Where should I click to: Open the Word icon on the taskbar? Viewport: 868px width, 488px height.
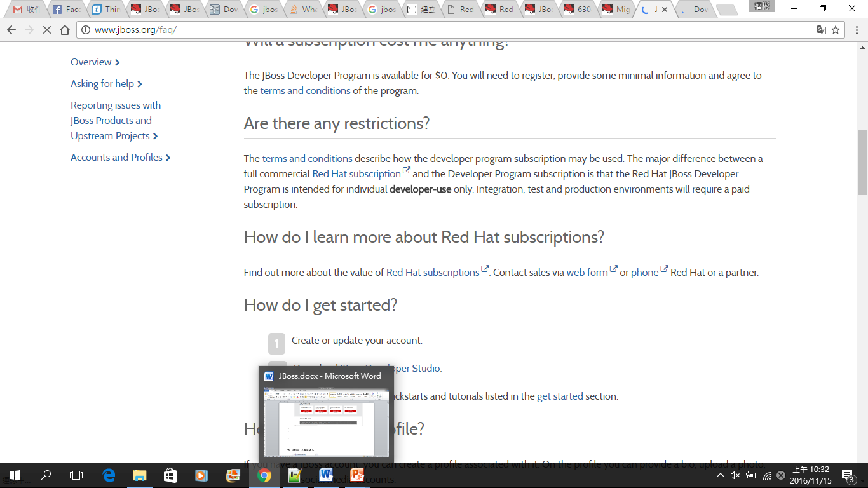326,475
